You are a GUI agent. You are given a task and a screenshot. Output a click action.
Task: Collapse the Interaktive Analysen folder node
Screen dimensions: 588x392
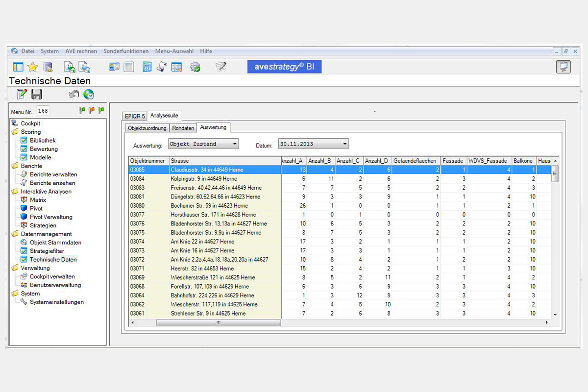coord(15,192)
